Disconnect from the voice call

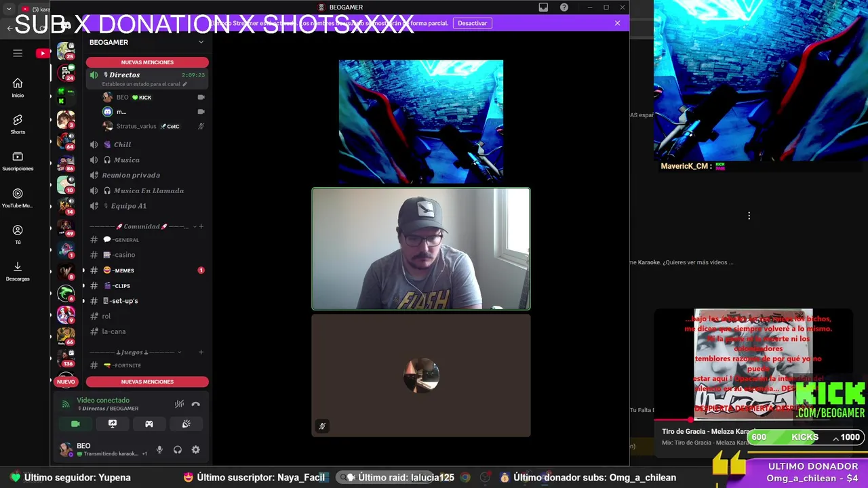196,404
